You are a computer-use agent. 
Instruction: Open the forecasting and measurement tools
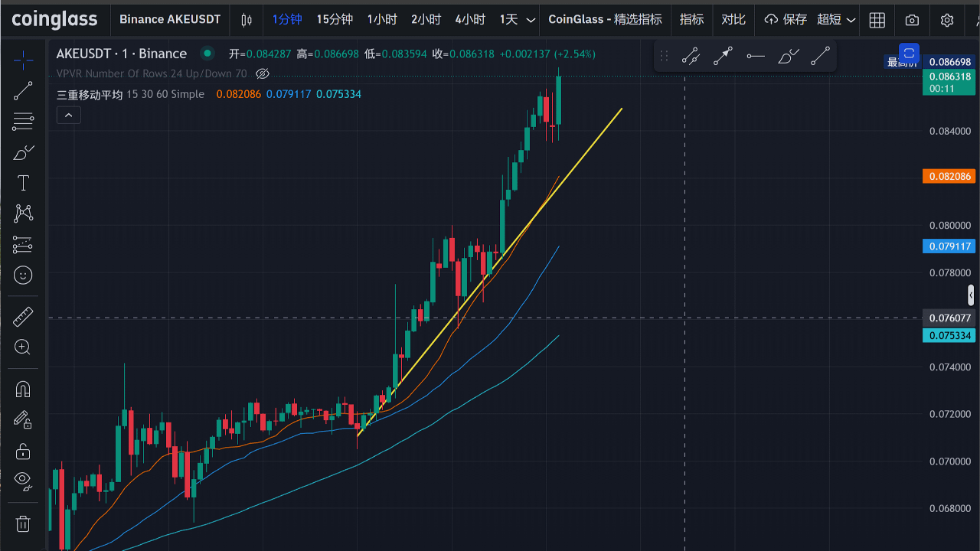pyautogui.click(x=23, y=244)
